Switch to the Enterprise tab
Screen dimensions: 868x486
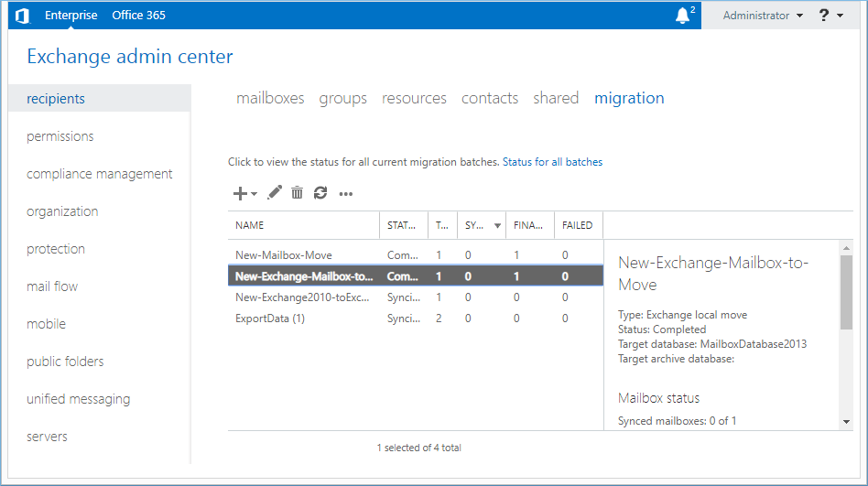coord(71,15)
